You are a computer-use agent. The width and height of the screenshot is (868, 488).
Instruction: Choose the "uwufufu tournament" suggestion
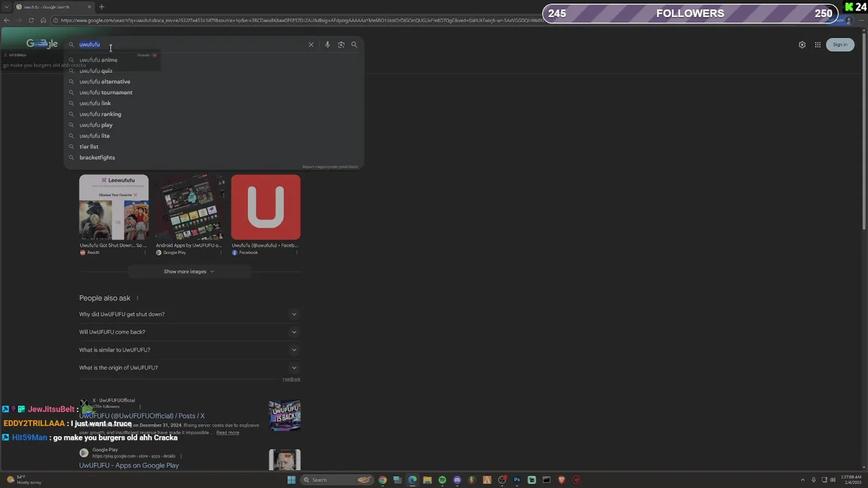(214, 92)
